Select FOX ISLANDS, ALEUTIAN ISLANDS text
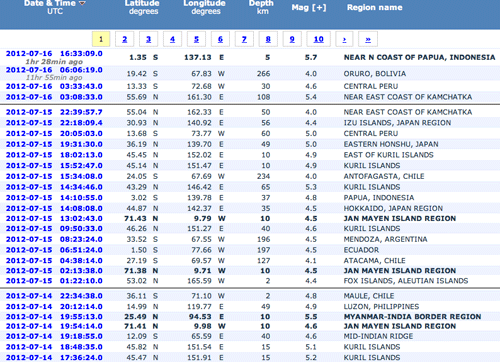 coord(406,281)
